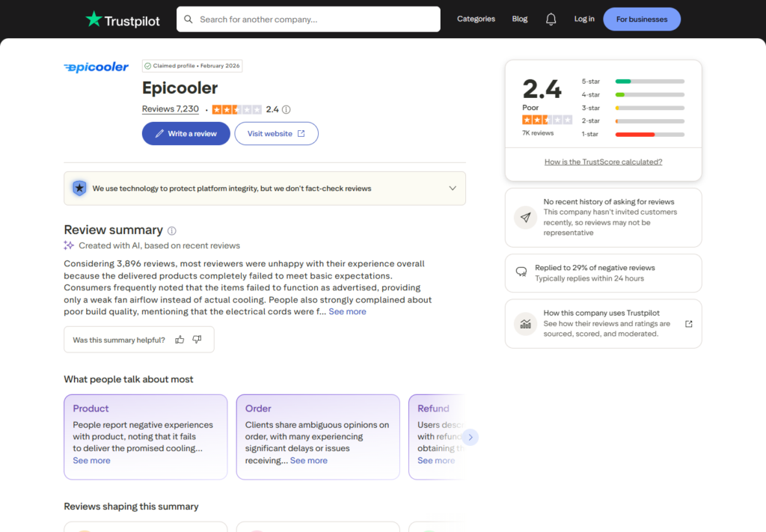This screenshot has height=532, width=766.
Task: Click the search magnifier icon
Action: (x=188, y=19)
